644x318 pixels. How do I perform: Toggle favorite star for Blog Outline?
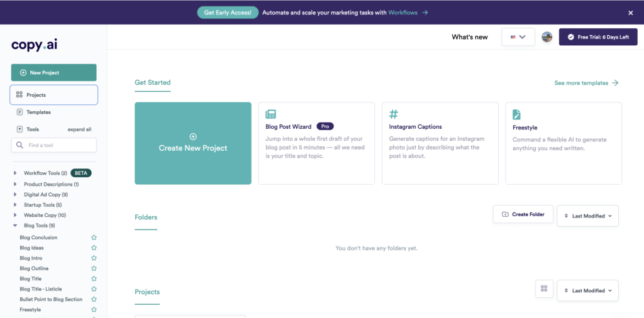[94, 268]
